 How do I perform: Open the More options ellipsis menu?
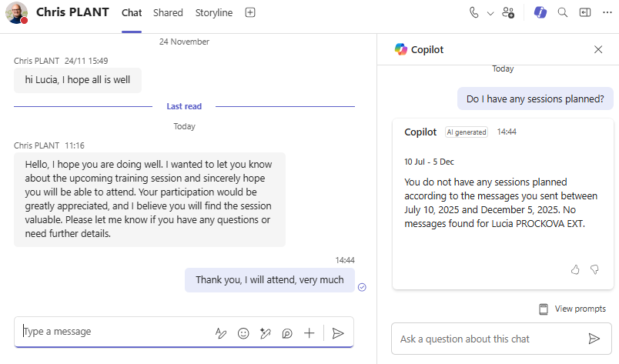point(606,12)
